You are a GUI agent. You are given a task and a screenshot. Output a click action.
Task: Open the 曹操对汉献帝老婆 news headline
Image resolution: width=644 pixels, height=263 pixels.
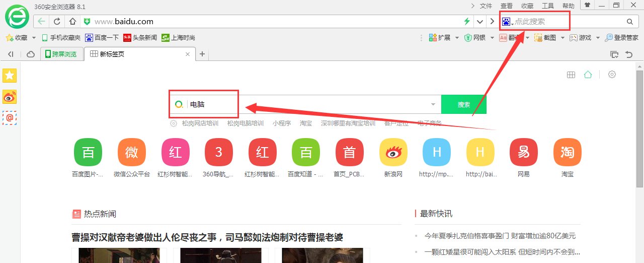208,237
